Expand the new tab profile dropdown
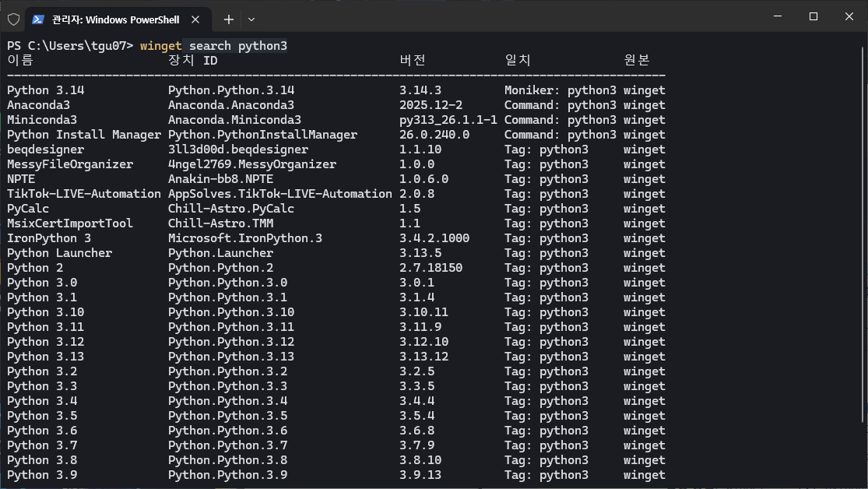 [x=251, y=19]
